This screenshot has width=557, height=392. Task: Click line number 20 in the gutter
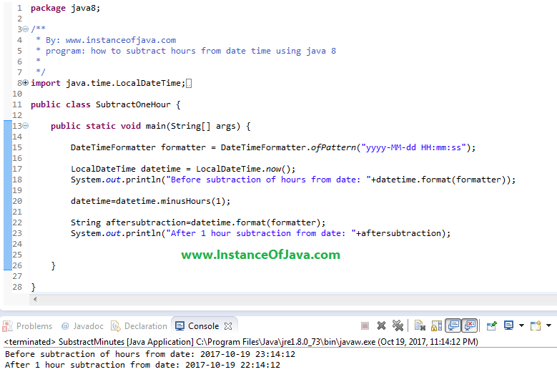(x=17, y=201)
